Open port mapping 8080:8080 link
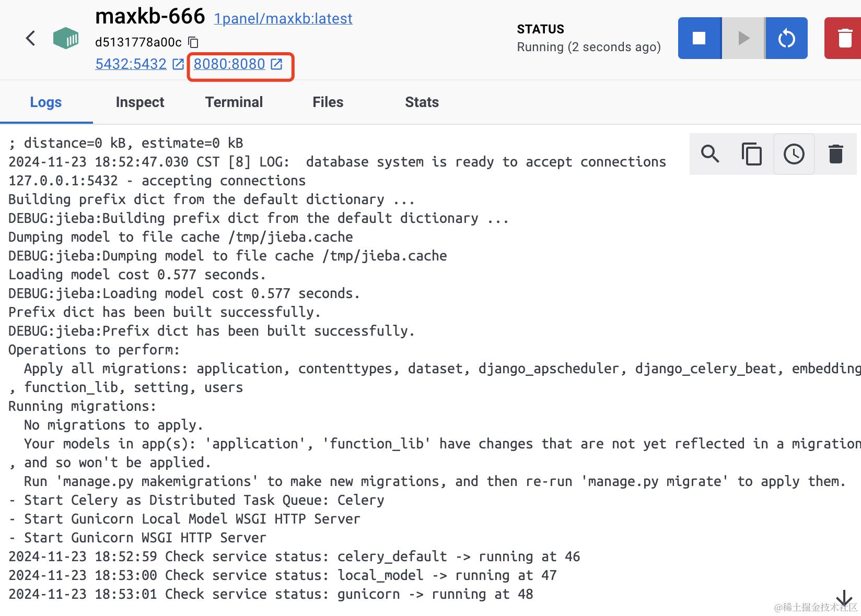The width and height of the screenshot is (861, 616). [229, 64]
